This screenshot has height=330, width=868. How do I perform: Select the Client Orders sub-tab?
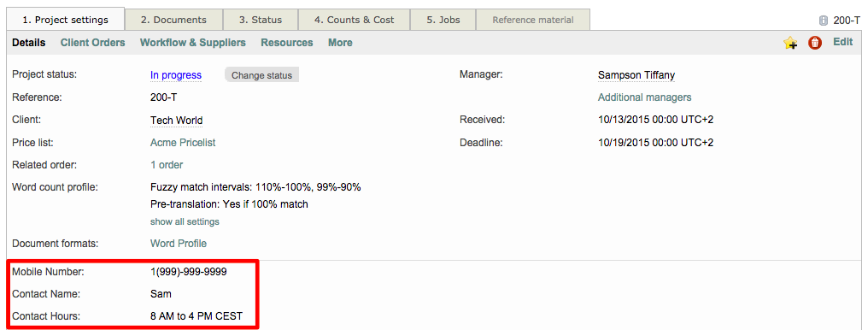(x=93, y=43)
